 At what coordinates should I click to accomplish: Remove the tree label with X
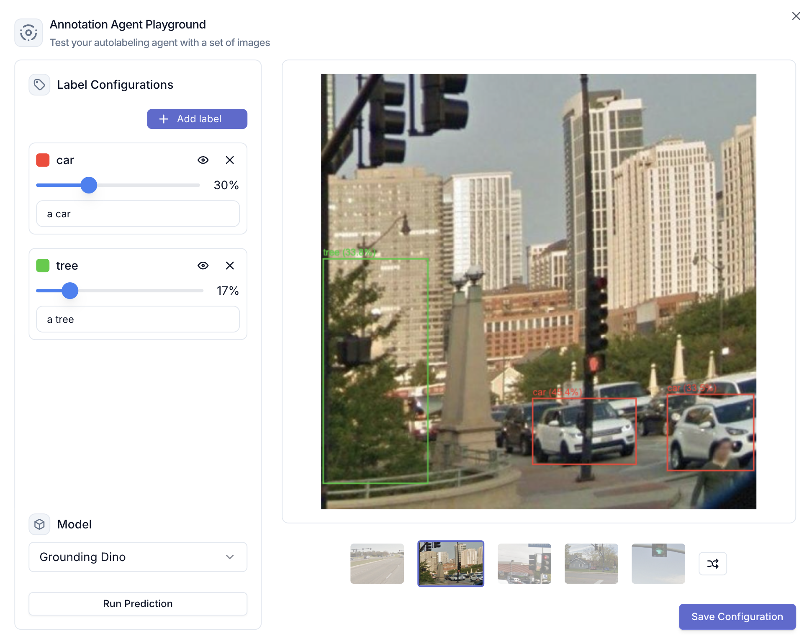coord(230,265)
